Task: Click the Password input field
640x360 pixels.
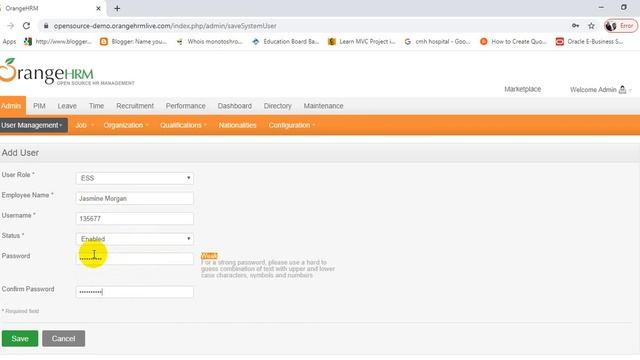Action: (x=135, y=258)
